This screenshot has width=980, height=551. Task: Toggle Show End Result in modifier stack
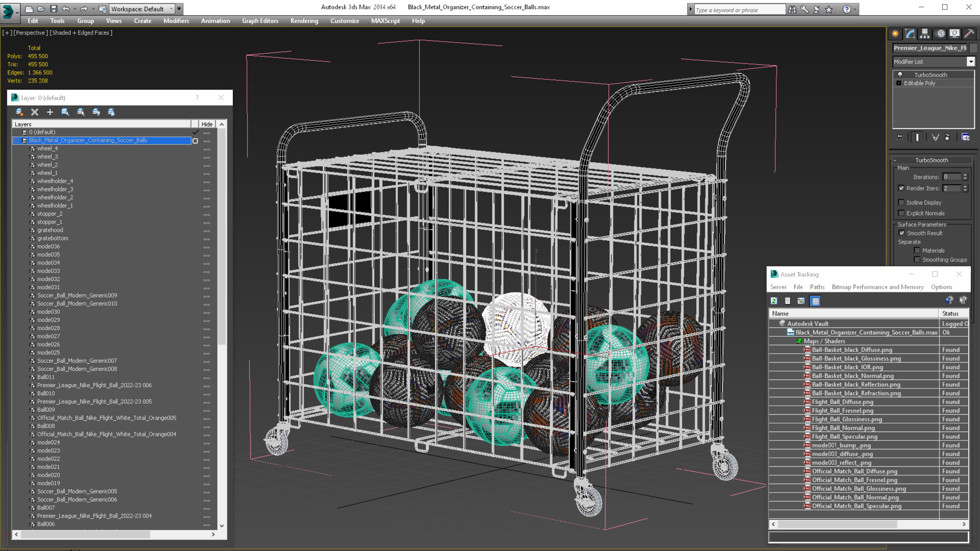pos(917,137)
